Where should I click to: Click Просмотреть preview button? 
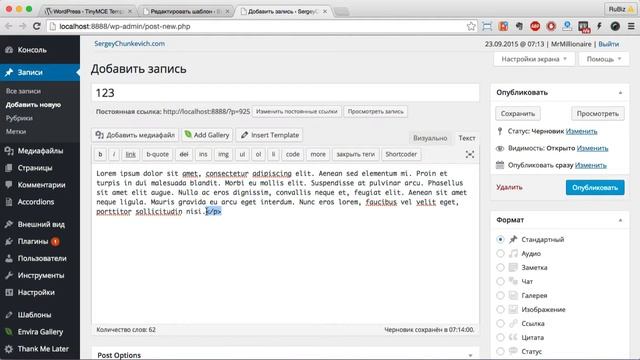598,113
